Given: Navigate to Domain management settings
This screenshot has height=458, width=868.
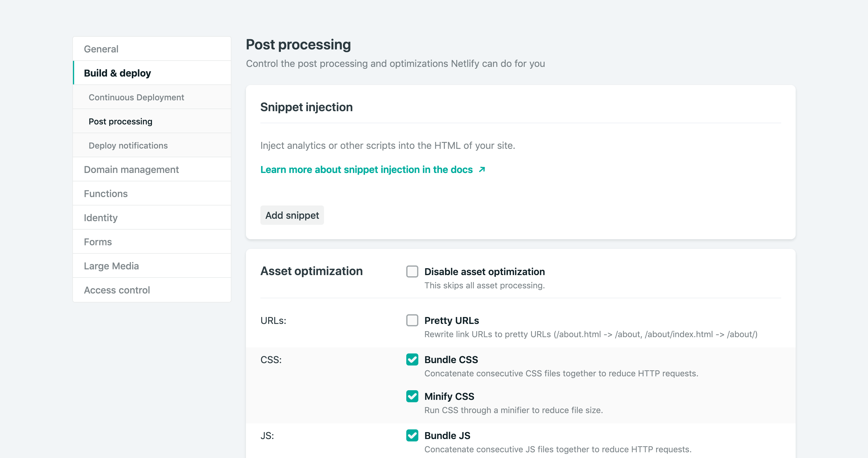Looking at the screenshot, I should pos(131,169).
